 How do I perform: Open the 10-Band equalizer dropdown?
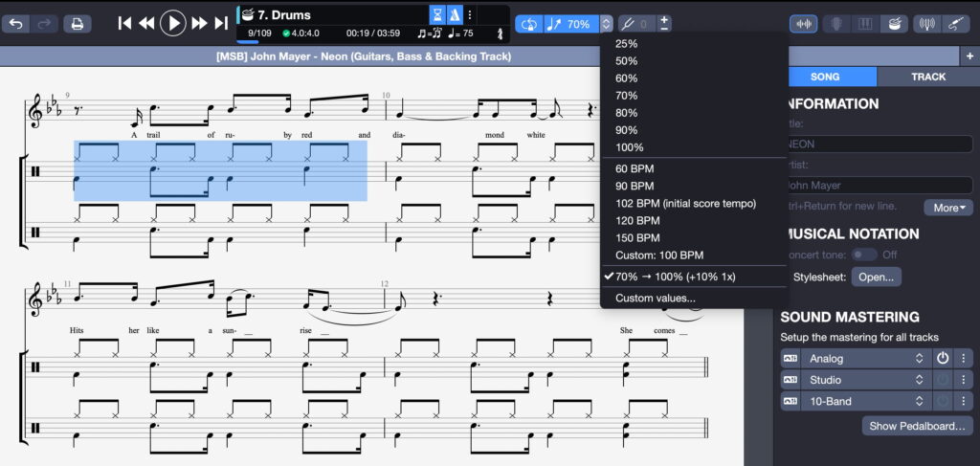[866, 401]
